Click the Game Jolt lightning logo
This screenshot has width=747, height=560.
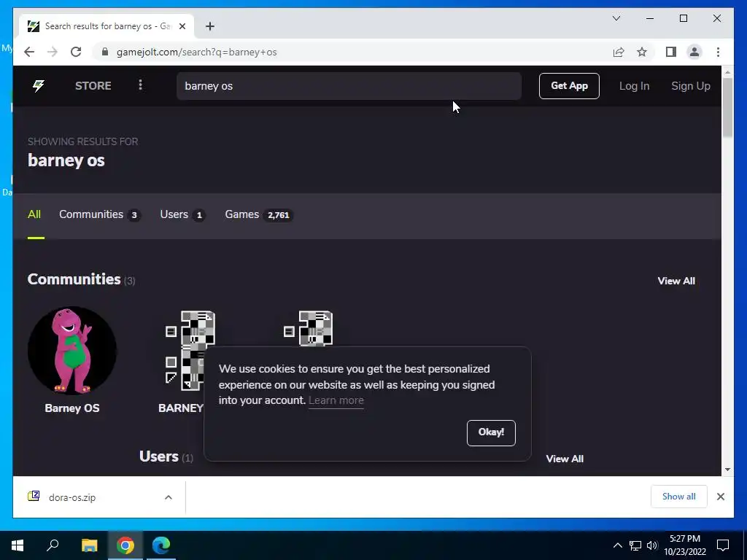coord(39,86)
